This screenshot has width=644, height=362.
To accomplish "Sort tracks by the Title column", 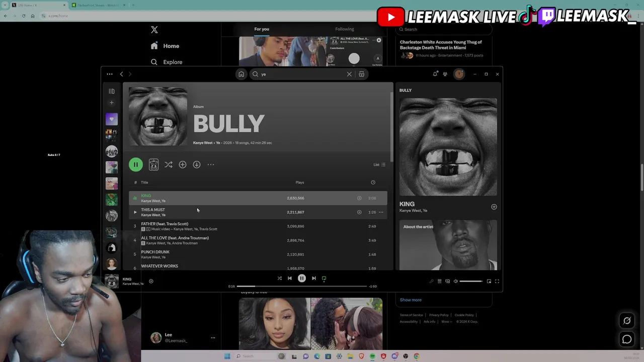I will coord(144,183).
